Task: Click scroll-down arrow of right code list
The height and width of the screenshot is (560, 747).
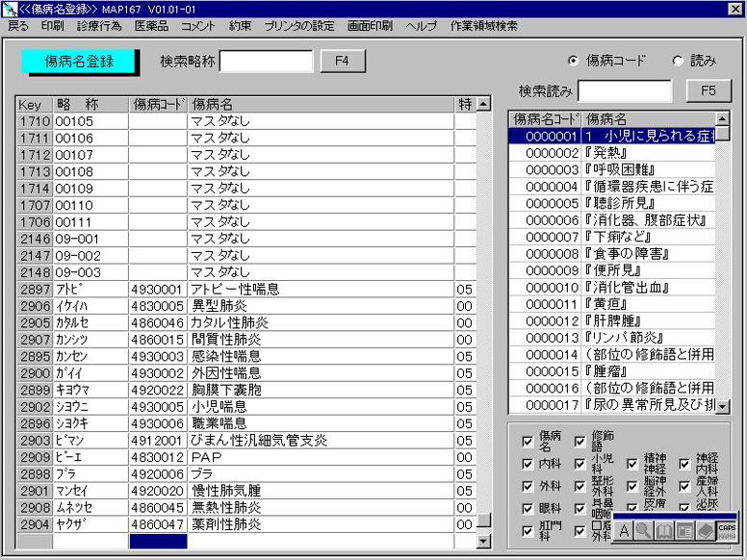Action: click(722, 407)
